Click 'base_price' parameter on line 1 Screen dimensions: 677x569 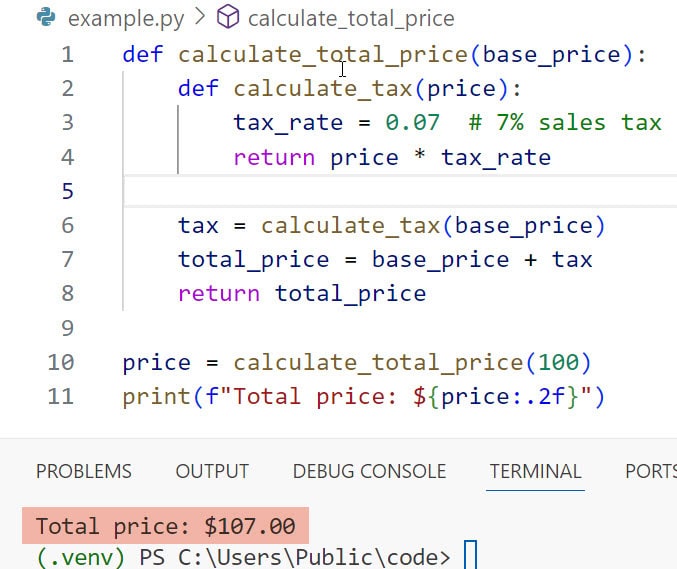tap(551, 55)
